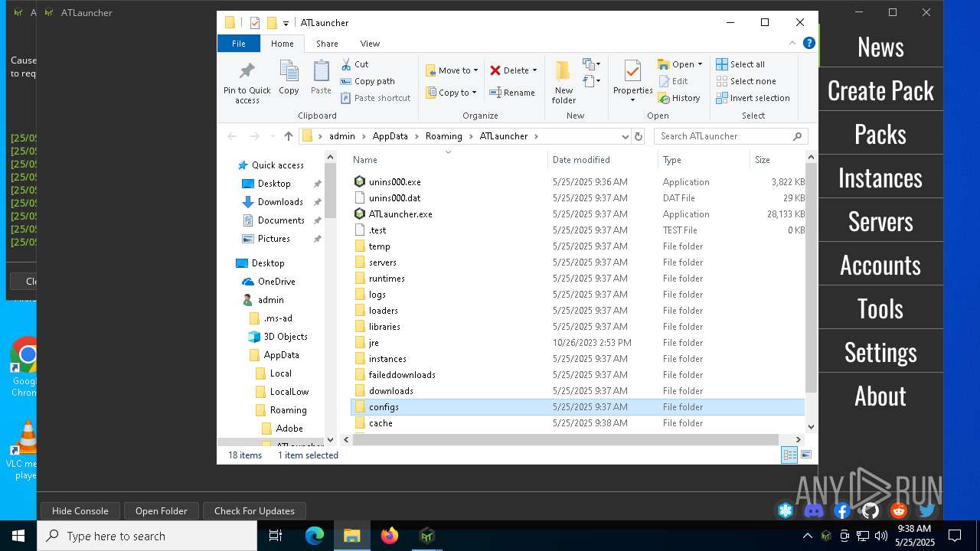Viewport: 980px width, 551px height.
Task: Open the Open dropdown arrow in ribbon
Action: [x=700, y=64]
